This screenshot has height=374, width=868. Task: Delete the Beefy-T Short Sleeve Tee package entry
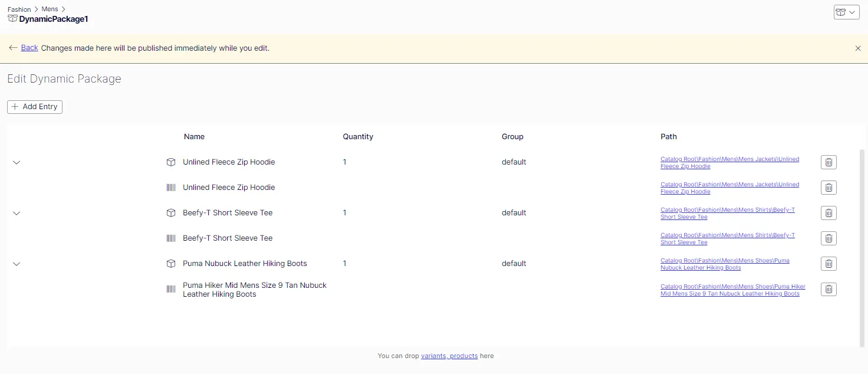pos(828,213)
